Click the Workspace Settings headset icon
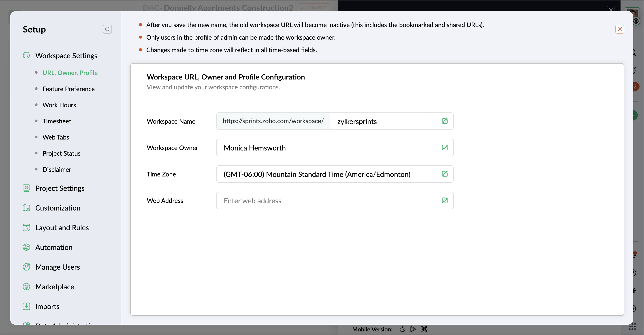This screenshot has height=335, width=644. pyautogui.click(x=26, y=56)
